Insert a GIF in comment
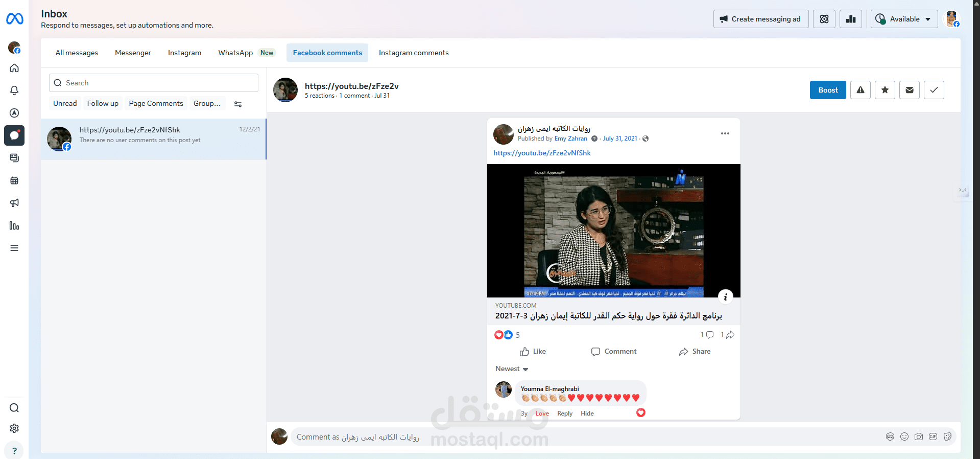The image size is (980, 459). (933, 437)
